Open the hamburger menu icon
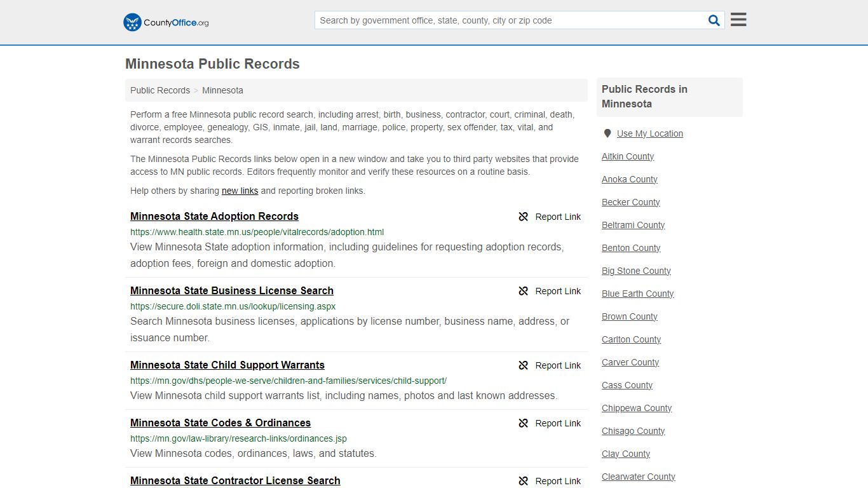The height and width of the screenshot is (488, 868). coord(738,20)
